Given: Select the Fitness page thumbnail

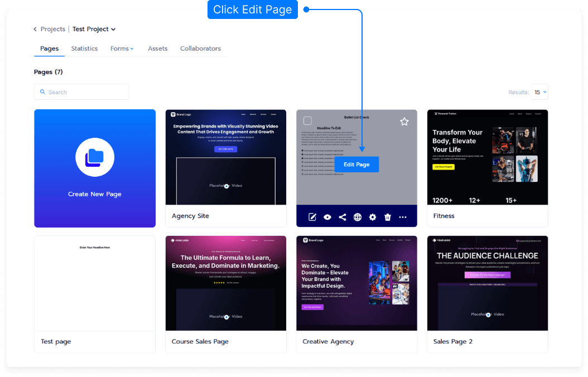Looking at the screenshot, I should click(488, 157).
